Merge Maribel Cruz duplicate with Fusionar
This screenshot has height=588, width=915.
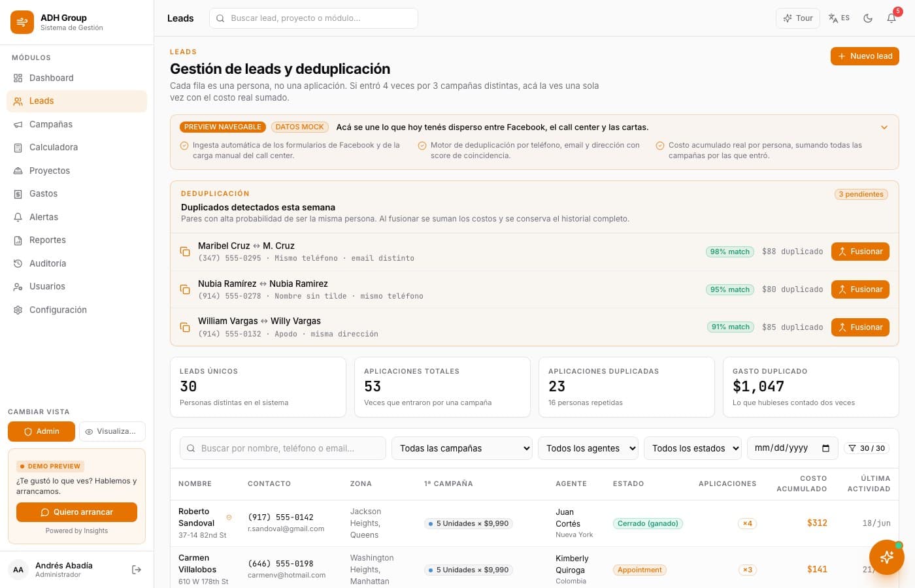860,252
